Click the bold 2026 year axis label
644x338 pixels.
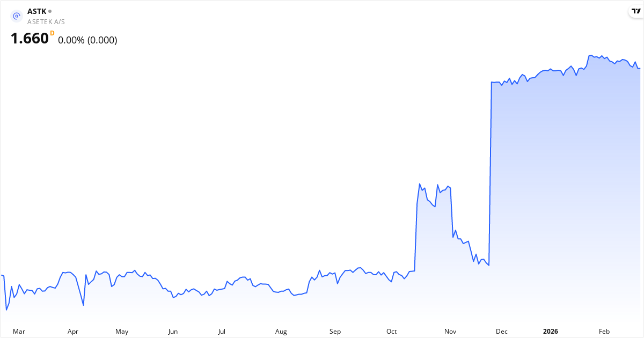coord(551,332)
